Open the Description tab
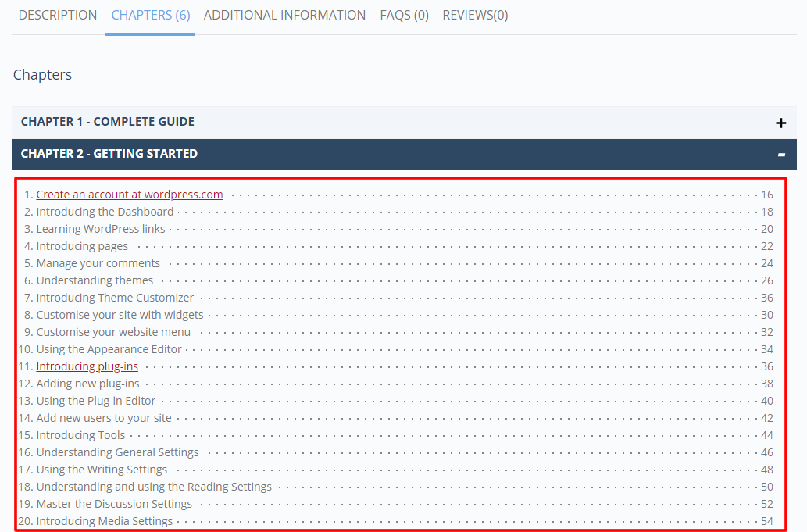 tap(58, 16)
